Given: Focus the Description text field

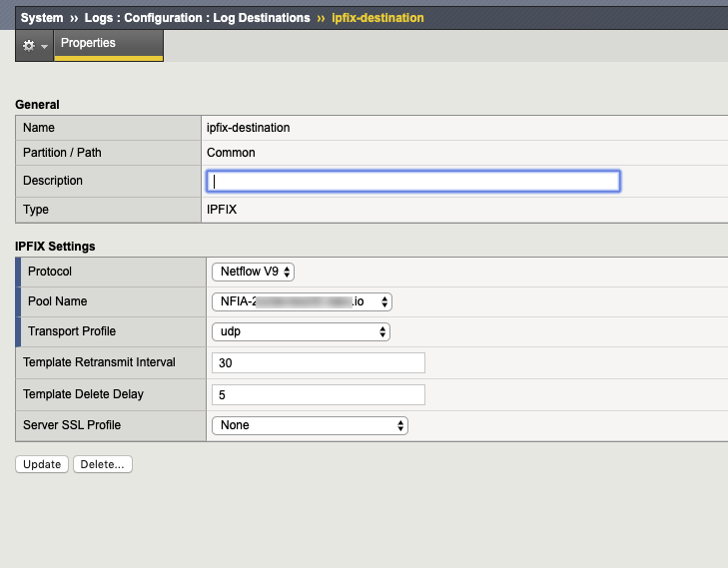Looking at the screenshot, I should [413, 182].
